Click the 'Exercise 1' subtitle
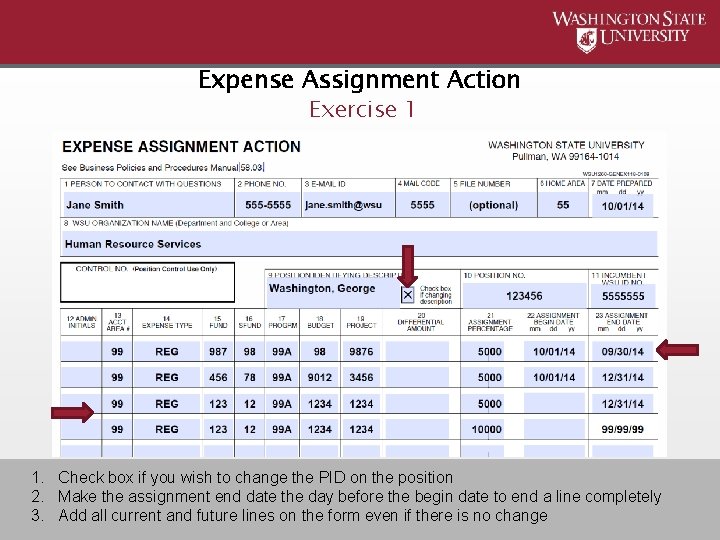Viewport: 720px width, 540px height. click(362, 109)
